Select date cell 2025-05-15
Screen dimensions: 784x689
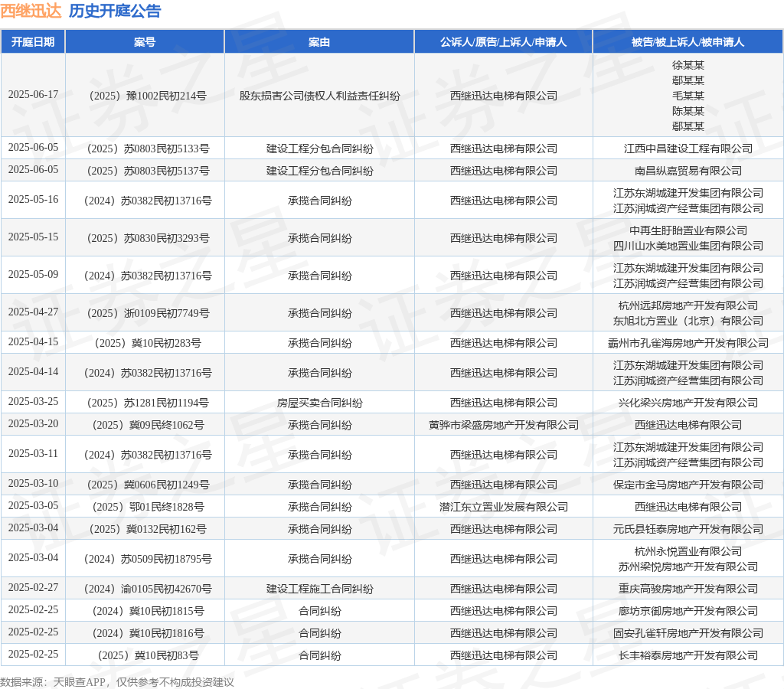pyautogui.click(x=33, y=237)
